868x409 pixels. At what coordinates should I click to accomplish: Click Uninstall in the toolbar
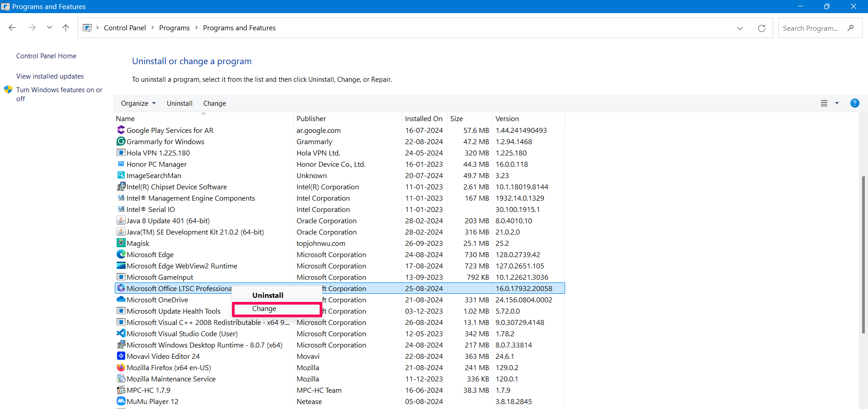179,103
